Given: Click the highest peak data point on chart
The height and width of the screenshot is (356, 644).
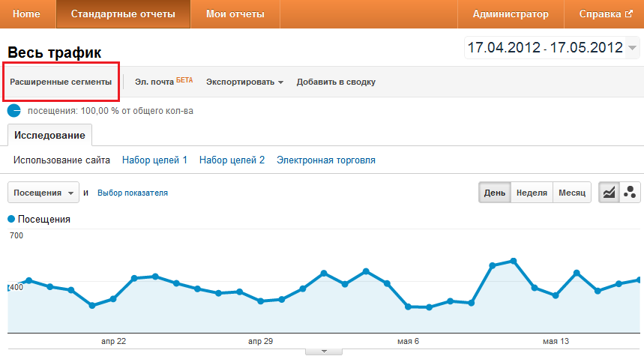Looking at the screenshot, I should pyautogui.click(x=514, y=261).
